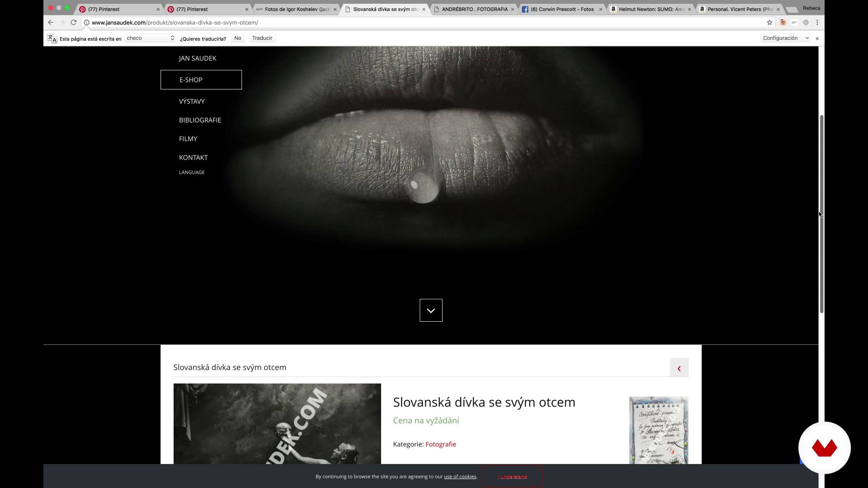Switch to the Helmut Newton: SUMO tab
The height and width of the screenshot is (488, 868).
click(651, 9)
